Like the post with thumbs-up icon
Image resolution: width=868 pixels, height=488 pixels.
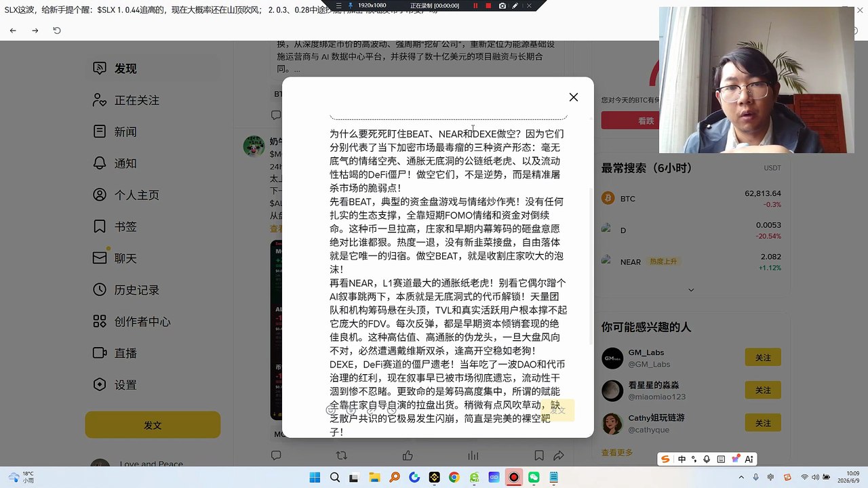click(x=408, y=456)
